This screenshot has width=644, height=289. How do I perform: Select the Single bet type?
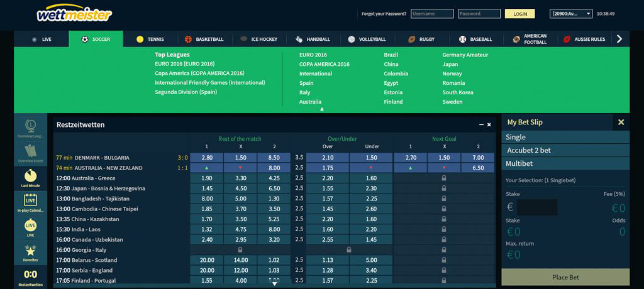tap(565, 137)
